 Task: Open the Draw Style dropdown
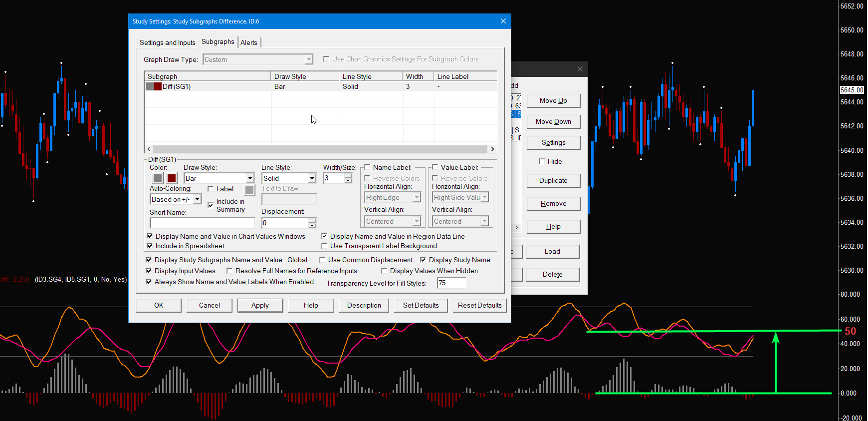point(250,178)
